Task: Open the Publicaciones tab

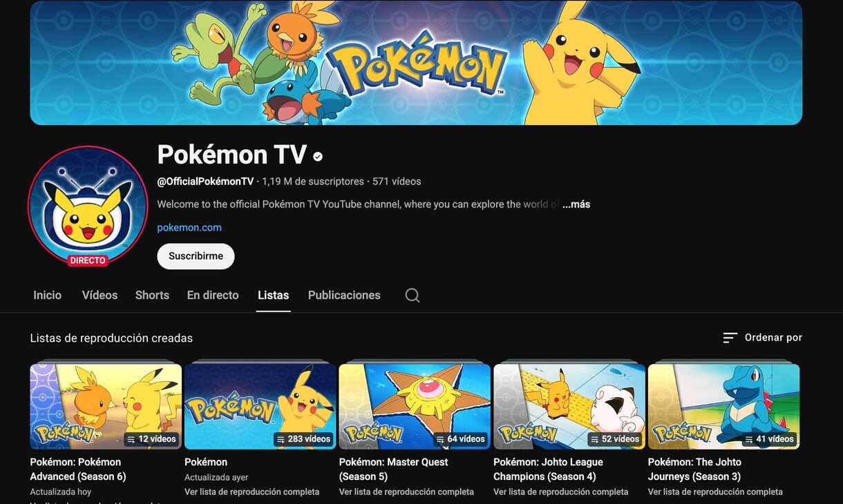Action: (343, 295)
